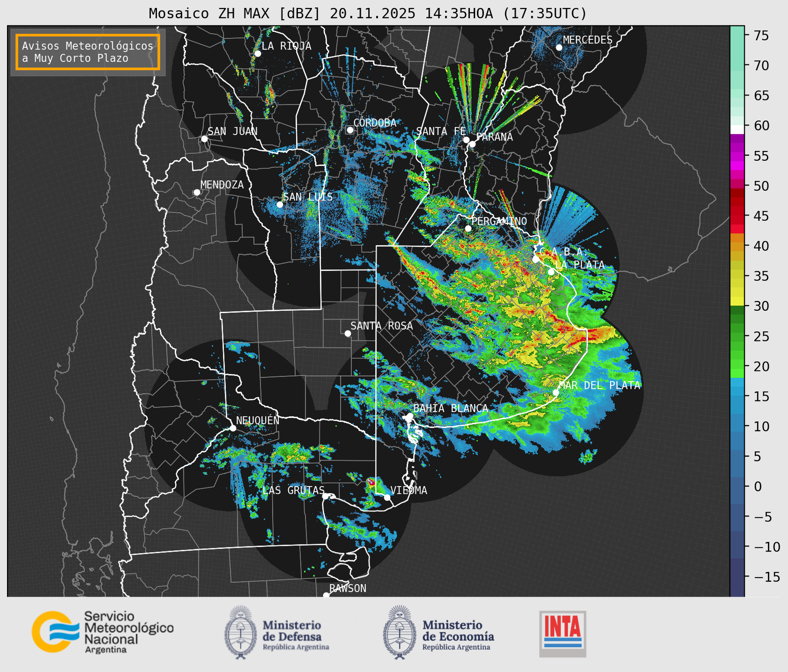Click the 30 dBZ yellow band on scale
This screenshot has height=672, width=788.
737,301
